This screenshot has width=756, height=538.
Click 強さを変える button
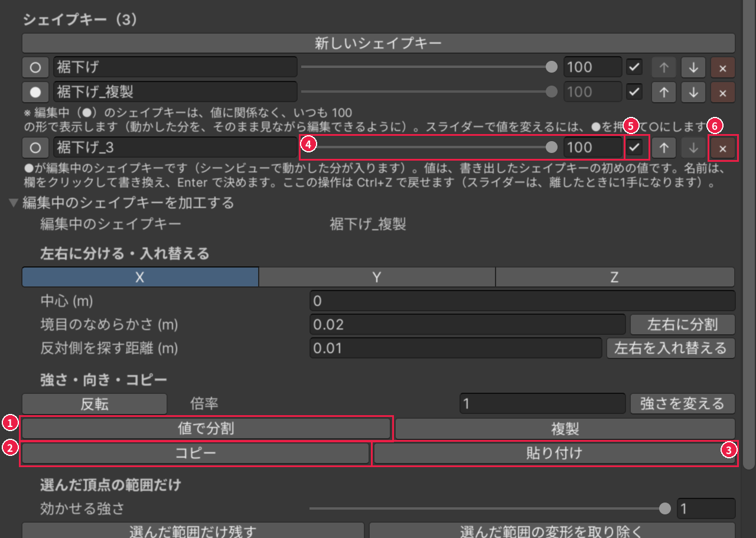pos(683,404)
